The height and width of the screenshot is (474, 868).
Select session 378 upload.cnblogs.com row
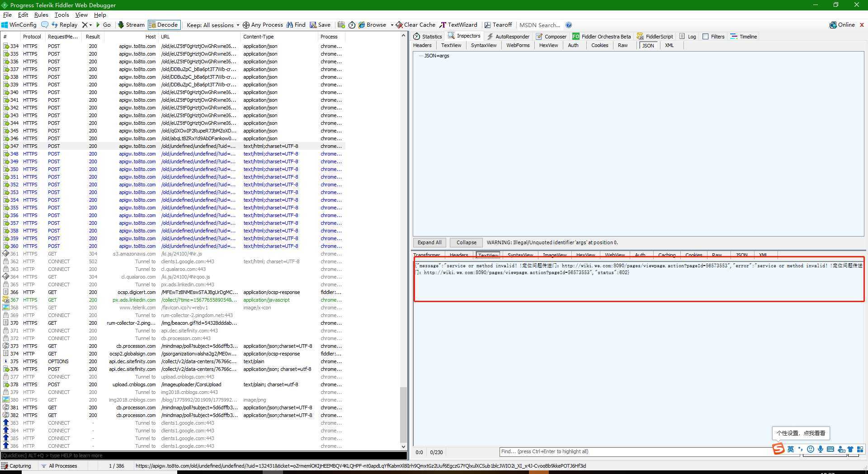click(173, 384)
